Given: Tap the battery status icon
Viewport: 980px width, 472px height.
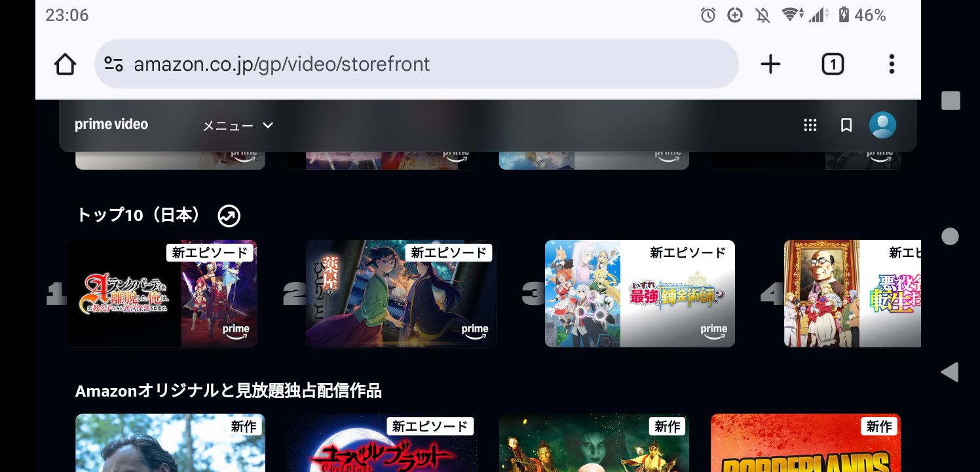Looking at the screenshot, I should (844, 15).
